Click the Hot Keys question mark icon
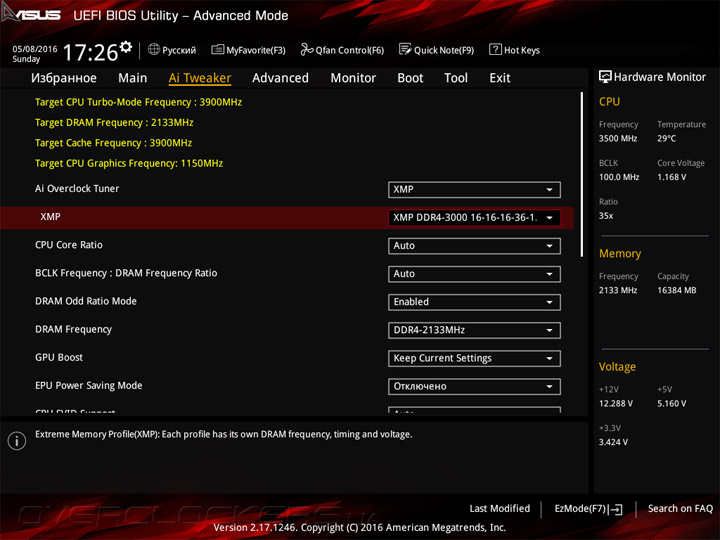The image size is (720, 540). (495, 49)
